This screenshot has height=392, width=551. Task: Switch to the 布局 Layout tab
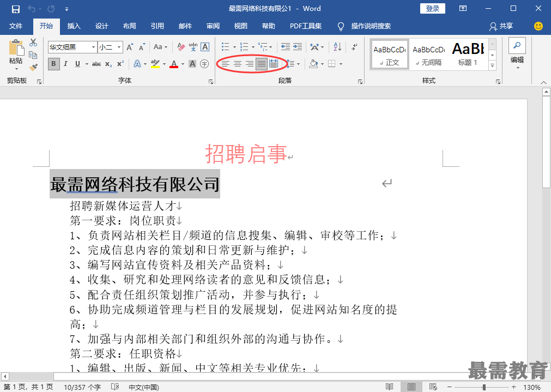[129, 26]
